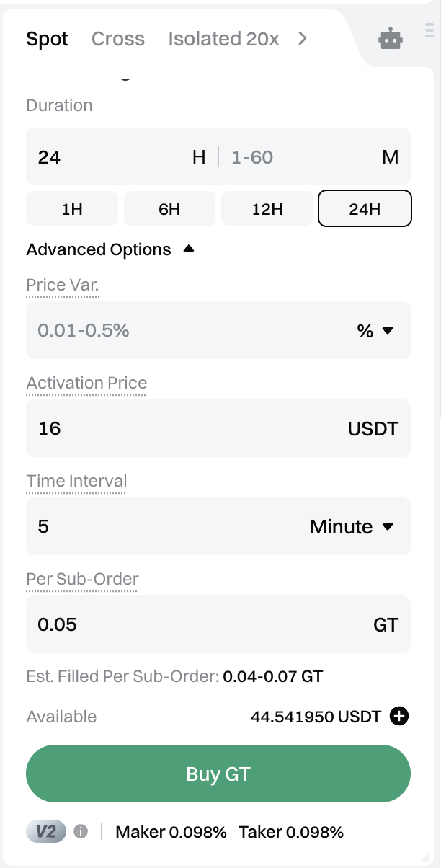The height and width of the screenshot is (868, 441).
Task: Show more trading modes with right chevron
Action: point(303,39)
